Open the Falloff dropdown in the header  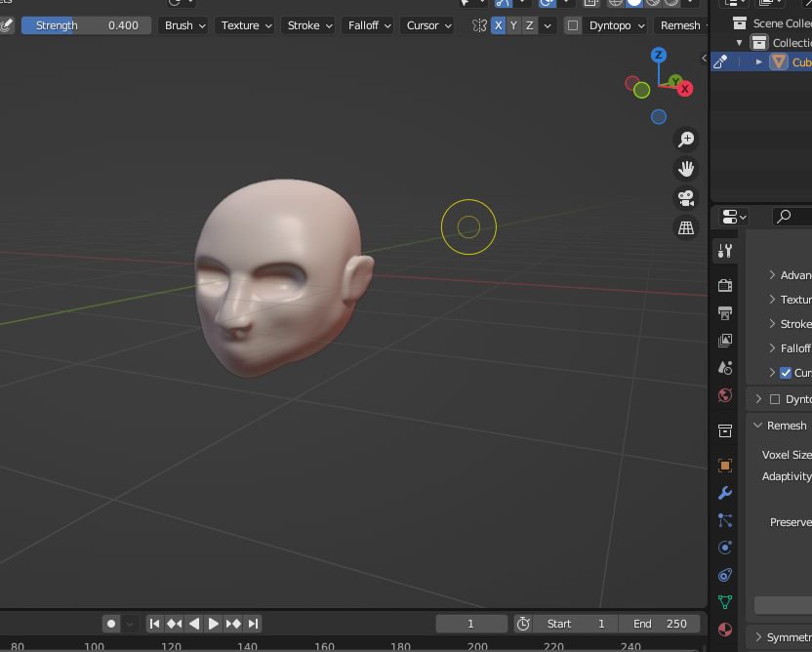pos(369,25)
